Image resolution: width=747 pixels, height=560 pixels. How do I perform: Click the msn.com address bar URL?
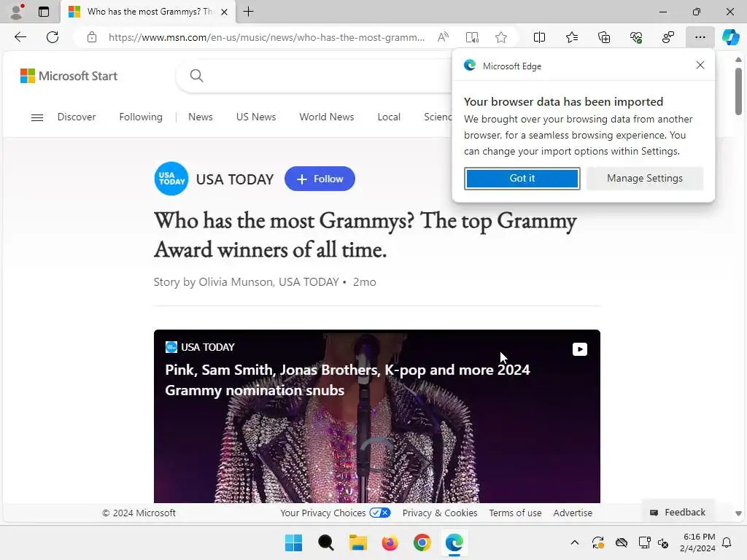[266, 37]
